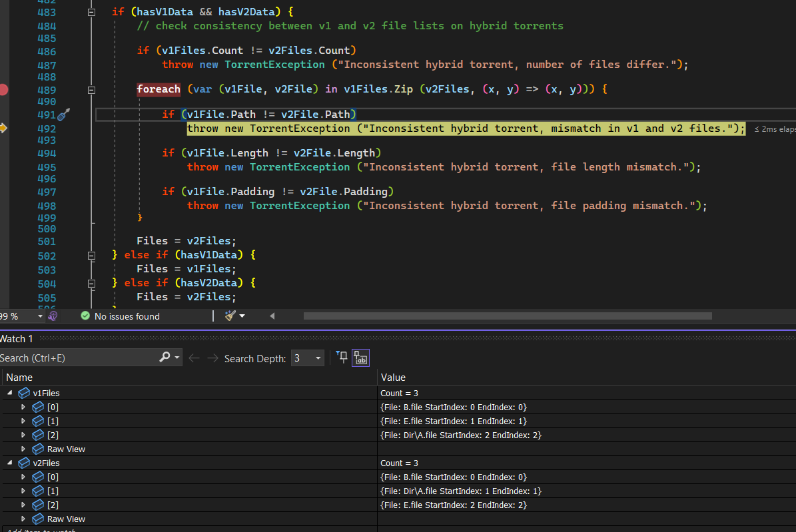Collapse the else if hasV2Data block on line 504

[91, 284]
